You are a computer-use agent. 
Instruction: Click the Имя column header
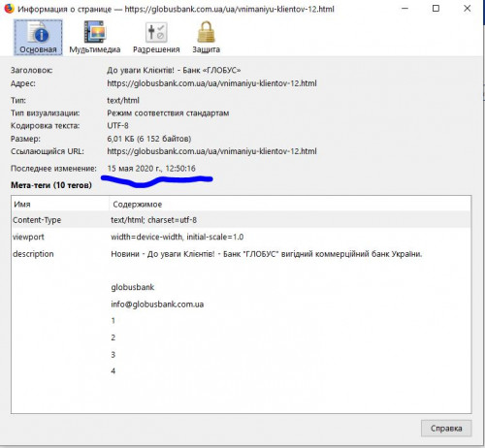point(60,205)
